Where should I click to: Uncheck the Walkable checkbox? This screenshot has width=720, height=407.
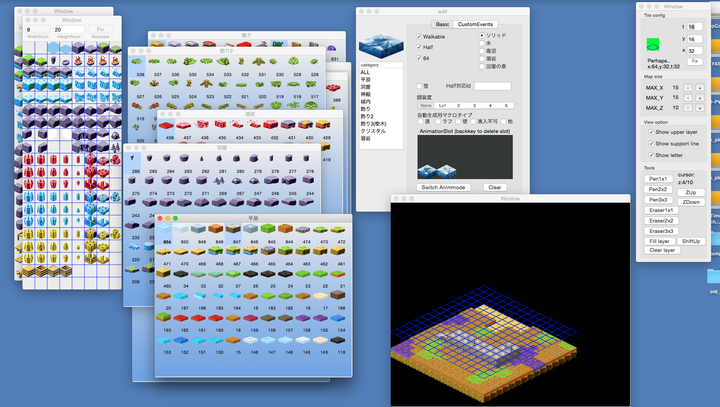pos(419,37)
